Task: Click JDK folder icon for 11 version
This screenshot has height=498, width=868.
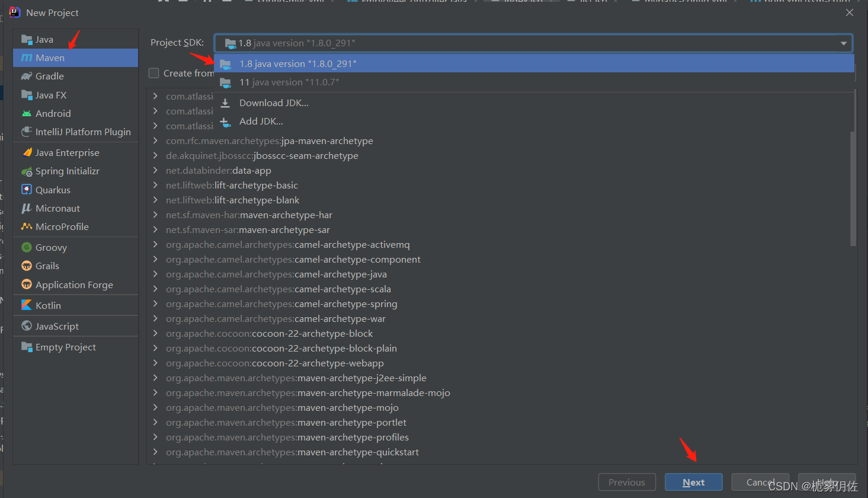Action: pos(225,82)
